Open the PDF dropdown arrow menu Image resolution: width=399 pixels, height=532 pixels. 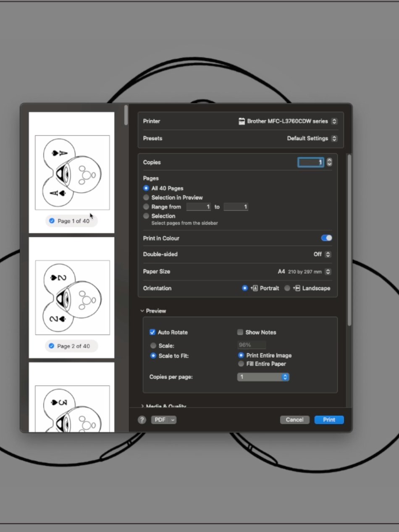[x=173, y=419]
